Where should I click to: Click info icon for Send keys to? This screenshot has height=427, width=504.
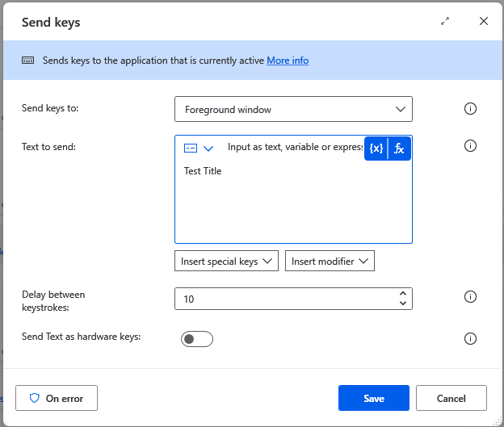[470, 109]
